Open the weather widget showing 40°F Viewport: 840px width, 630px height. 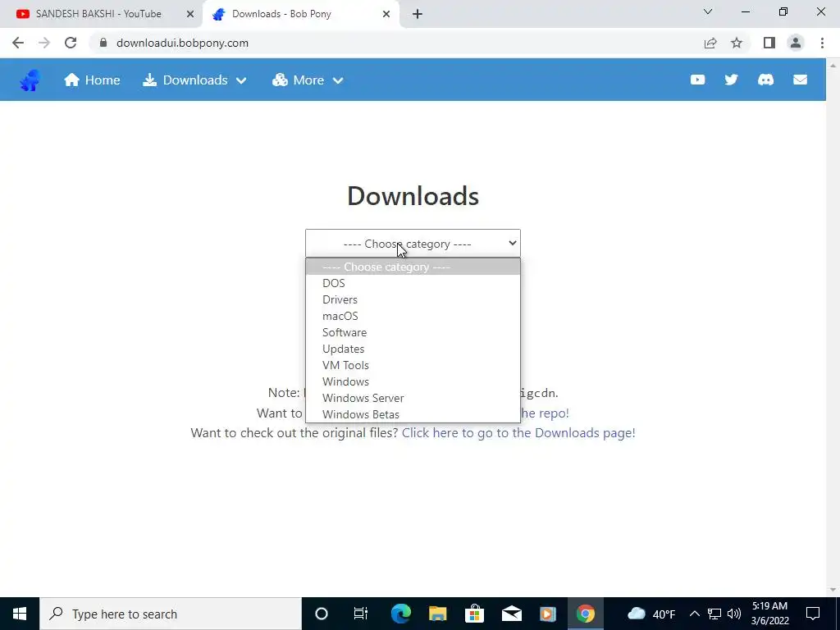click(x=651, y=614)
